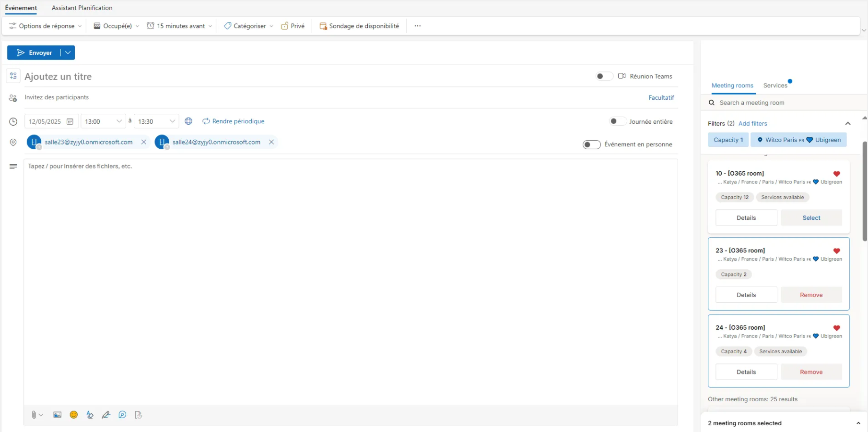
Task: Open the 13:30 end time dropdown
Action: [156, 121]
